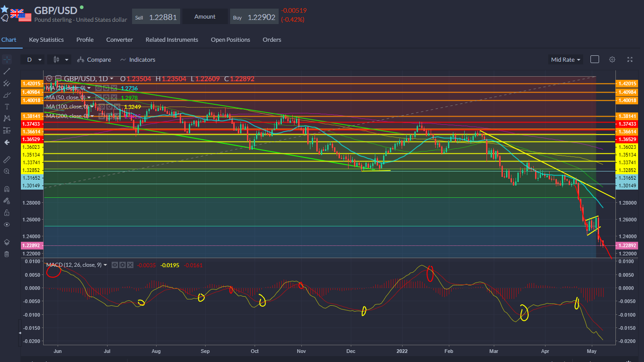This screenshot has height=362, width=644.
Task: Enter fullscreen chart mode
Action: click(x=630, y=59)
